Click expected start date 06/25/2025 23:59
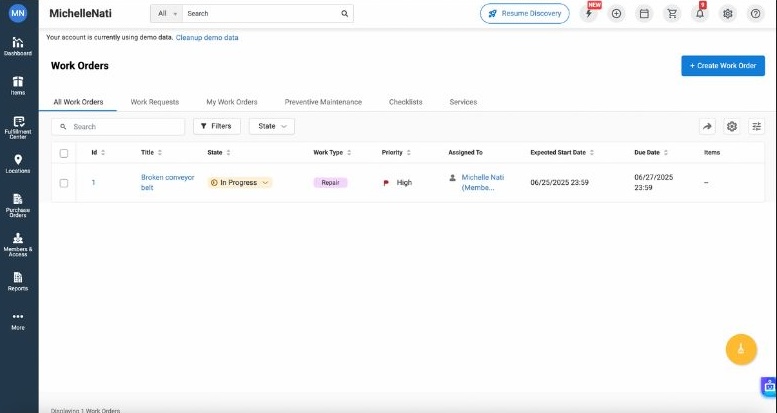Image resolution: width=777 pixels, height=413 pixels. coord(559,182)
